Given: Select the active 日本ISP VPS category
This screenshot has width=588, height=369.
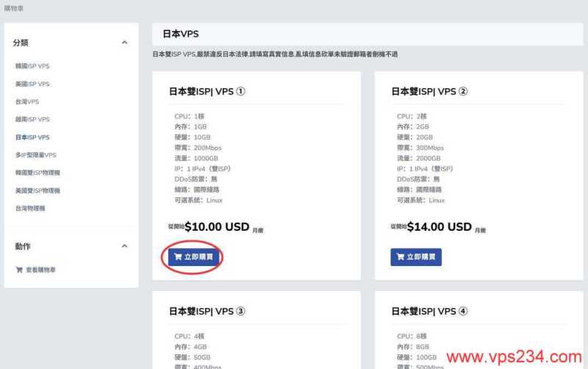Looking at the screenshot, I should click(32, 137).
